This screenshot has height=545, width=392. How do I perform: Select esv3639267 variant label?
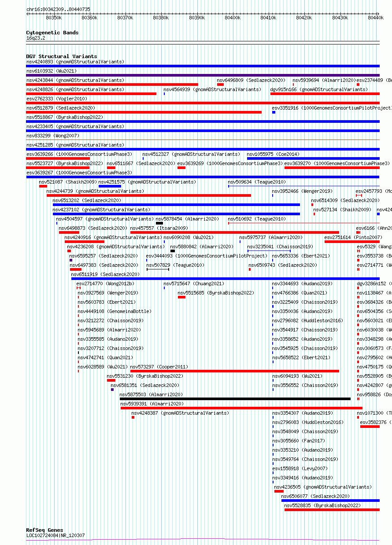tap(79, 173)
